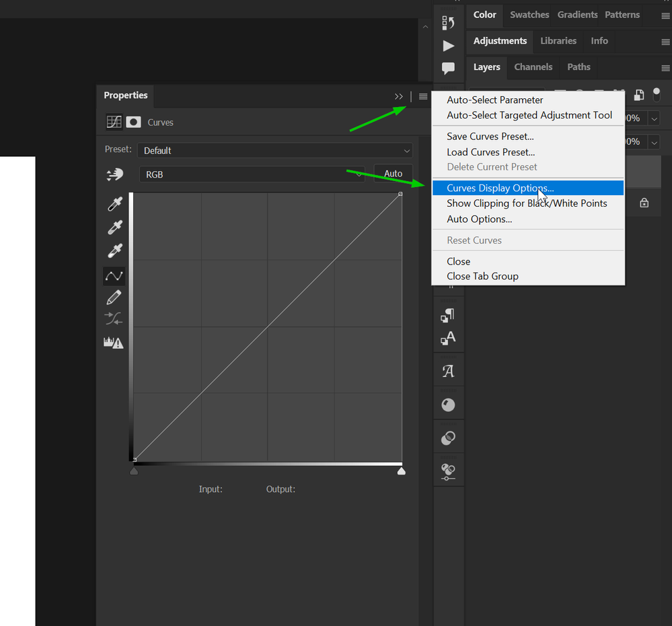Pick the white point eyedropper
This screenshot has width=672, height=626.
115,250
